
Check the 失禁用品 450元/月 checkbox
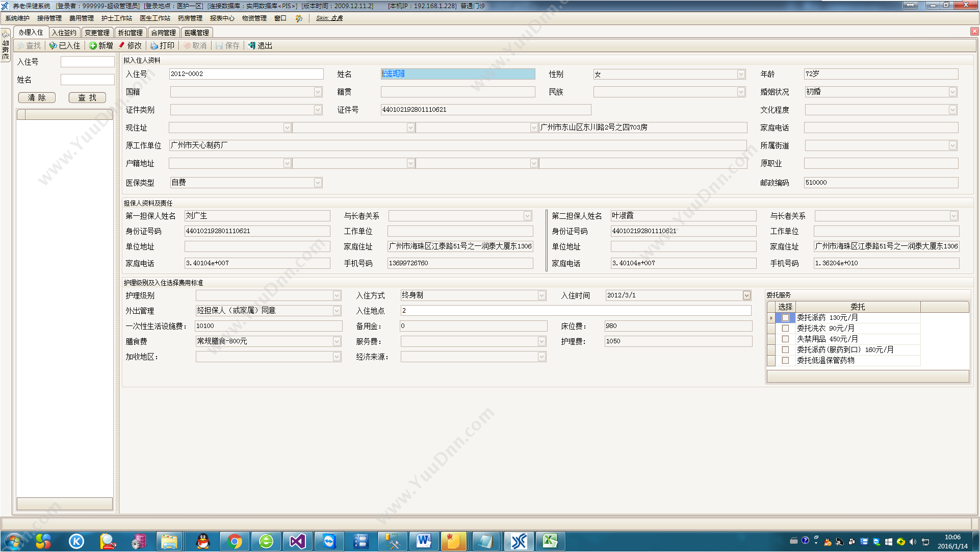pos(785,339)
